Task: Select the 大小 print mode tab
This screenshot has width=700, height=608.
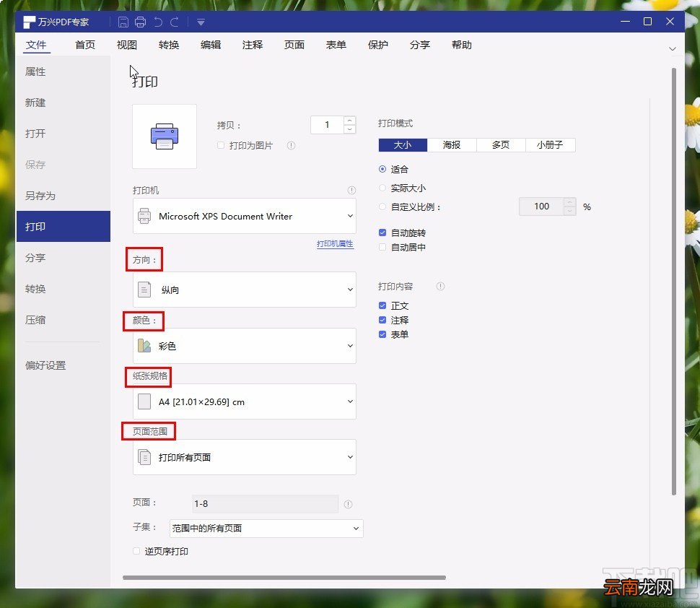Action: tap(403, 144)
